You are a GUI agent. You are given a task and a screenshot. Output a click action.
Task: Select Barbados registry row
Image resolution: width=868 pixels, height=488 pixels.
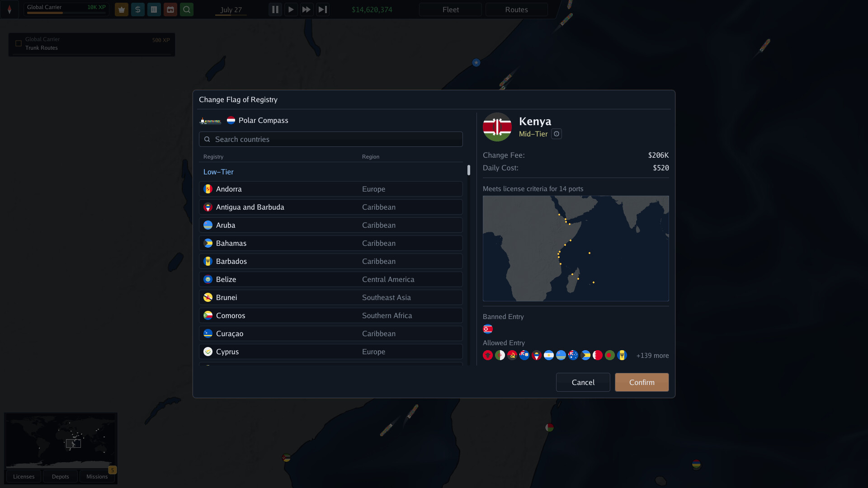click(330, 261)
